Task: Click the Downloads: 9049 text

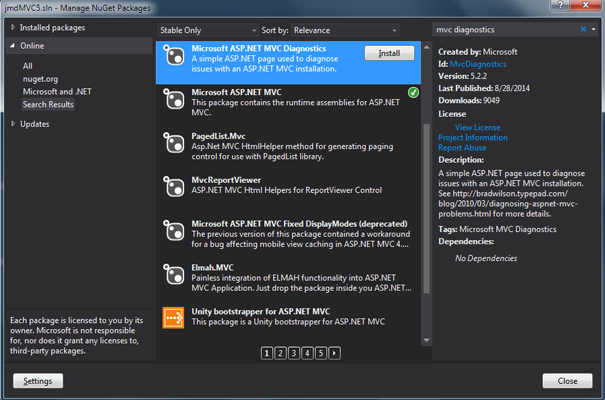Action: click(x=469, y=100)
